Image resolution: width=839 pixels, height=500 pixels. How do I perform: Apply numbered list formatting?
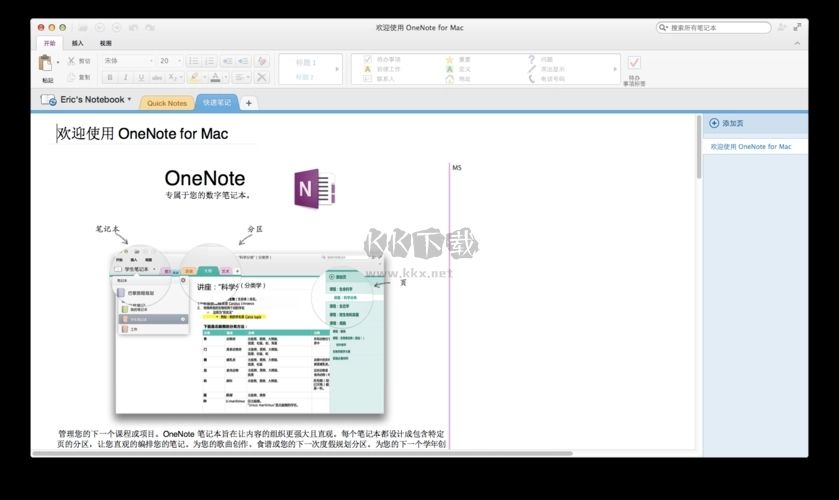coord(209,61)
